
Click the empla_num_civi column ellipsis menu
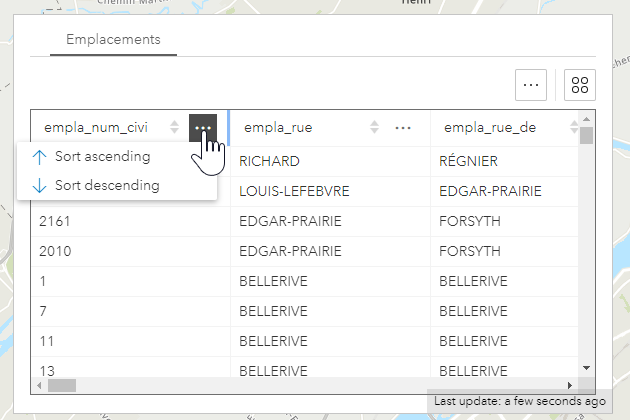(203, 127)
